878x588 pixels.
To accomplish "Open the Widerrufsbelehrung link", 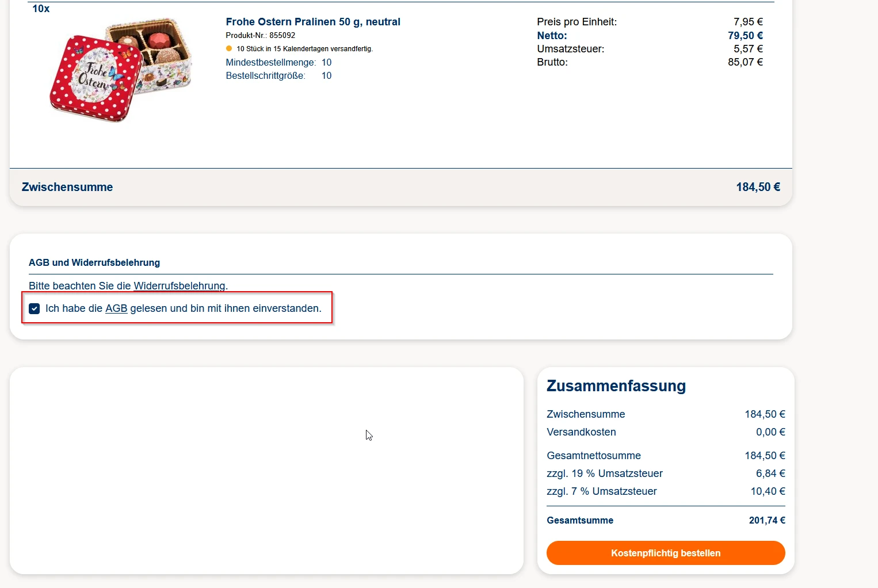I will click(179, 286).
